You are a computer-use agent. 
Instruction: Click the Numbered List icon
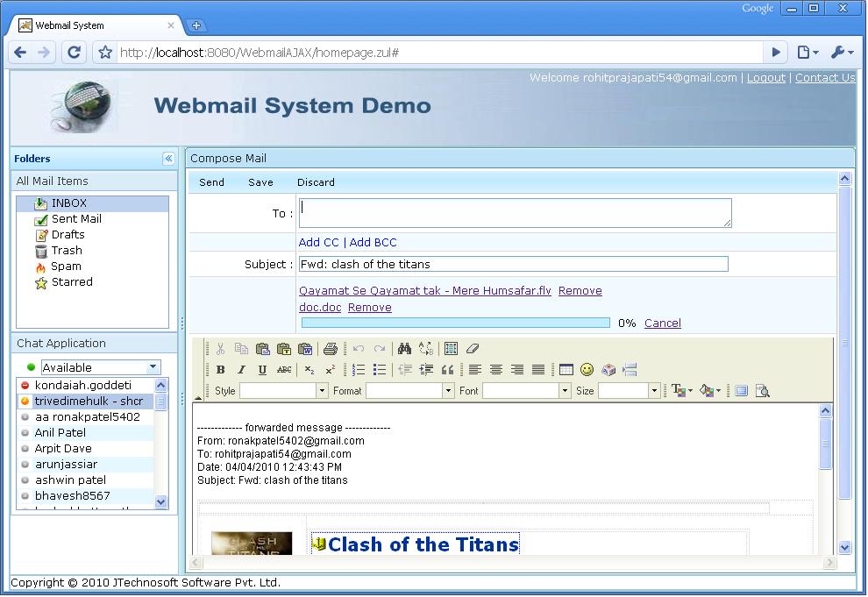[358, 369]
